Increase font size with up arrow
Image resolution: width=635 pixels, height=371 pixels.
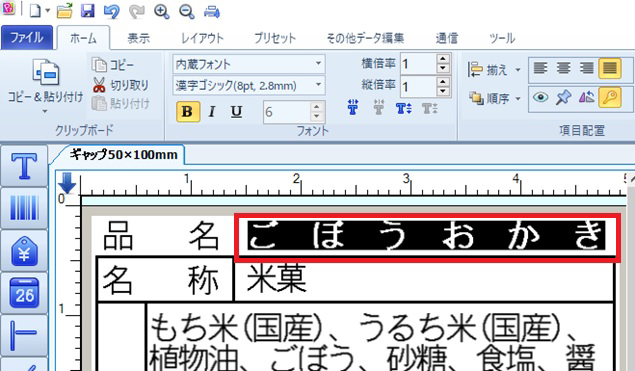click(317, 107)
